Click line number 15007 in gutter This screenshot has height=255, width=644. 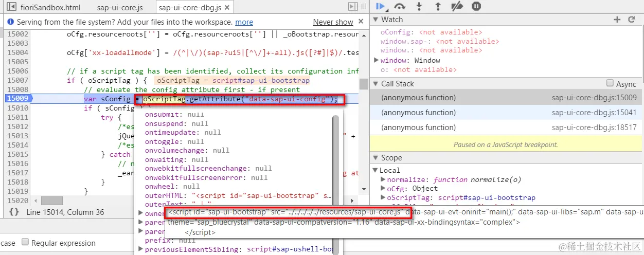pos(18,80)
